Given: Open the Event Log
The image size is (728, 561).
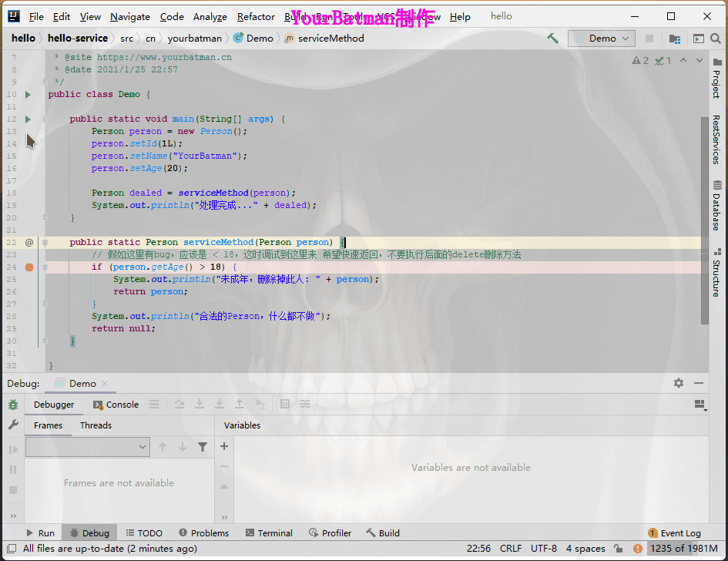Looking at the screenshot, I should 674,532.
